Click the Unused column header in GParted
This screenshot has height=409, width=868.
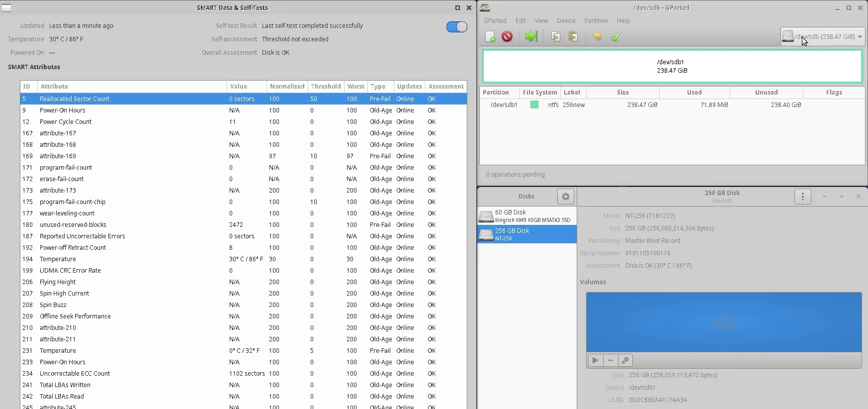[x=766, y=93]
